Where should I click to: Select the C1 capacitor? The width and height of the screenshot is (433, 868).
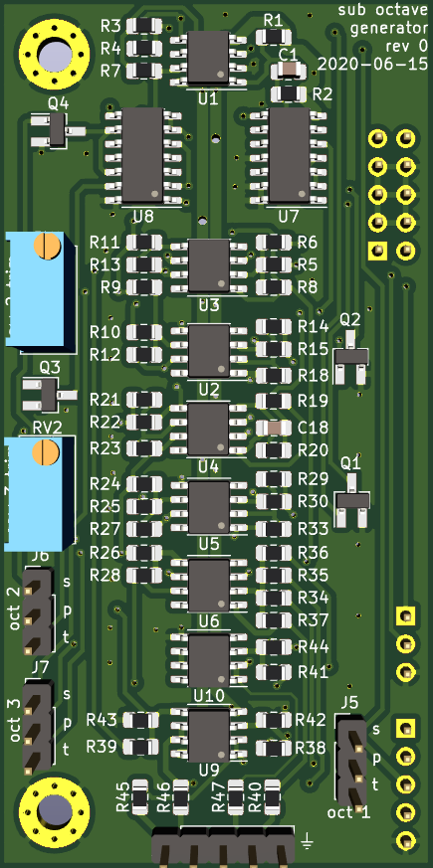288,71
